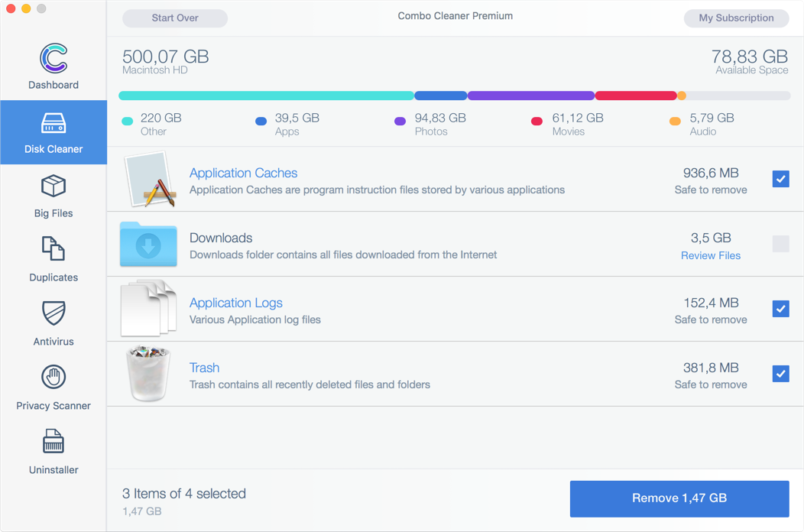Click the blue Apps legend dot
Screen dimensions: 804x532
[x=261, y=121]
